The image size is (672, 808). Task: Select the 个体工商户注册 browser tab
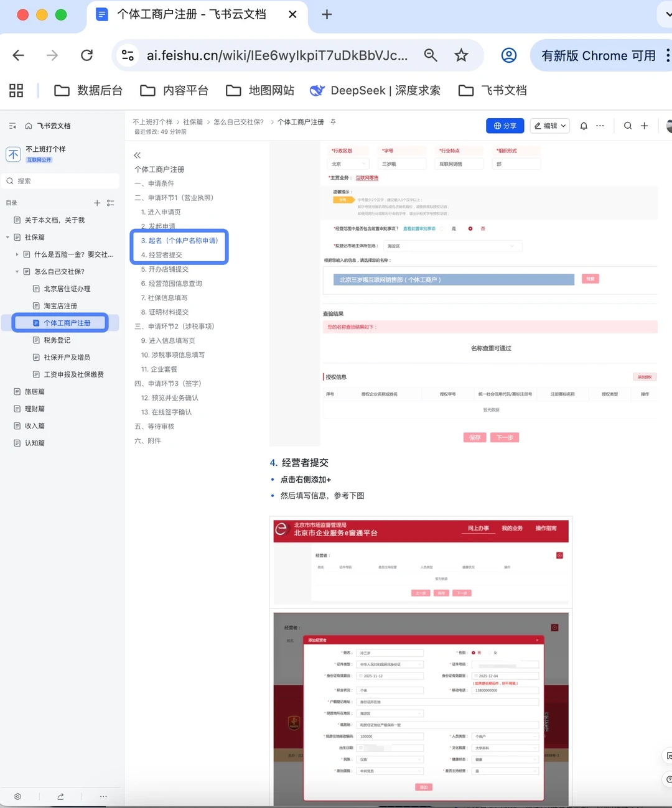click(x=196, y=14)
